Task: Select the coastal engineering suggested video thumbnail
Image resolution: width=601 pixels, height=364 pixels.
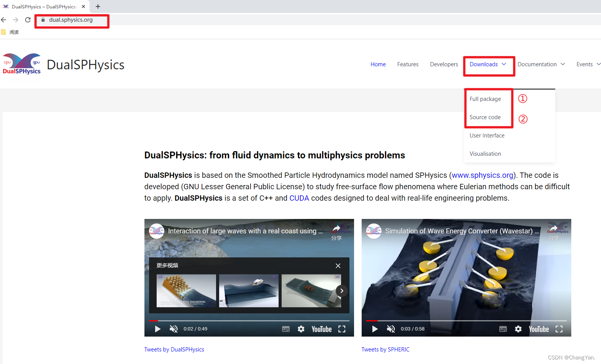Action: pyautogui.click(x=186, y=291)
